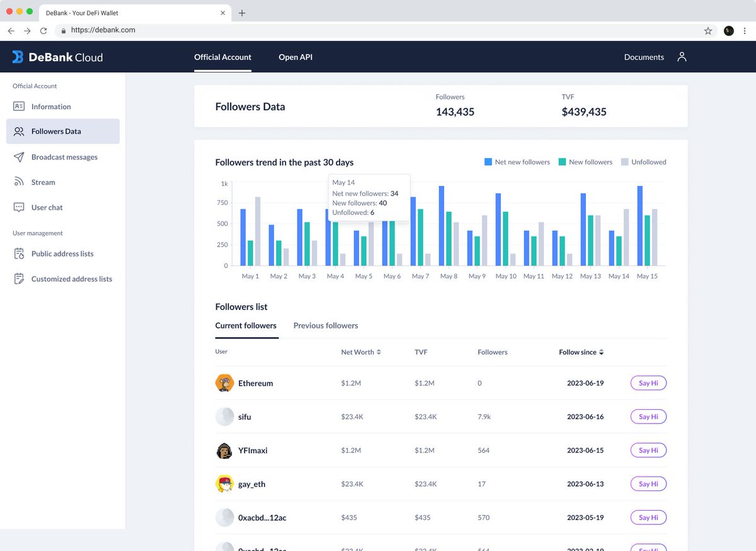Viewport: 756px width, 551px height.
Task: Click sifu's followers count 7.9k
Action: pos(484,417)
